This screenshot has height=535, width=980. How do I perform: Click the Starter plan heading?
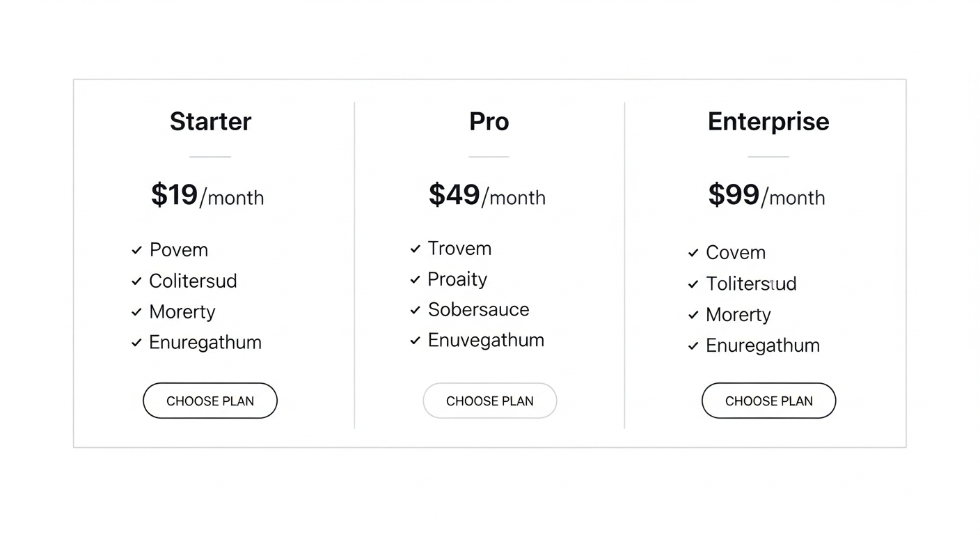point(210,121)
